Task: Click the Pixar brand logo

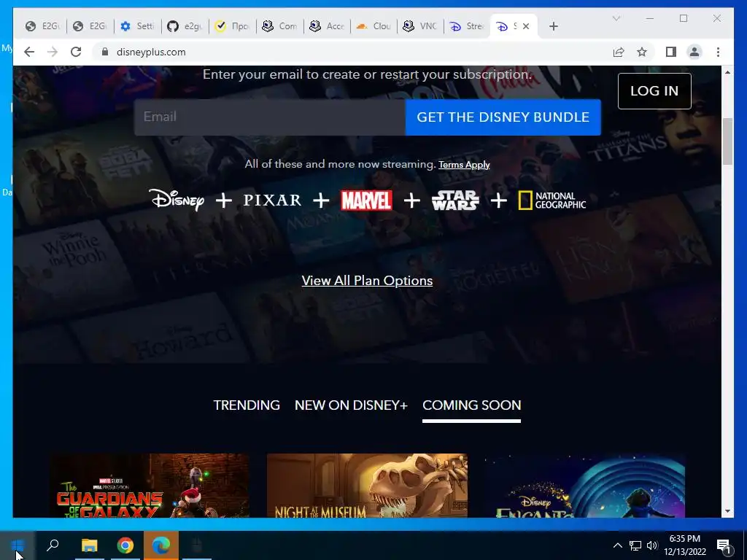Action: pyautogui.click(x=272, y=200)
